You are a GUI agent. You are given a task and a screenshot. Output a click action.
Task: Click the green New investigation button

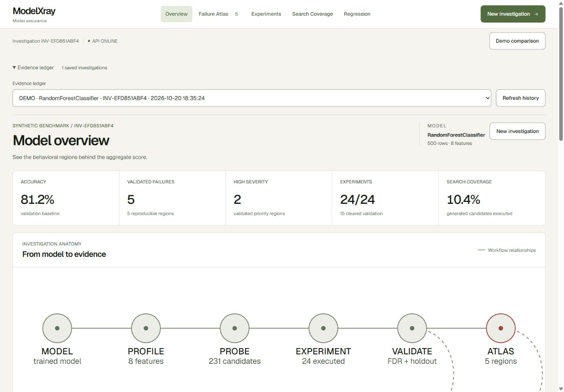pyautogui.click(x=513, y=14)
